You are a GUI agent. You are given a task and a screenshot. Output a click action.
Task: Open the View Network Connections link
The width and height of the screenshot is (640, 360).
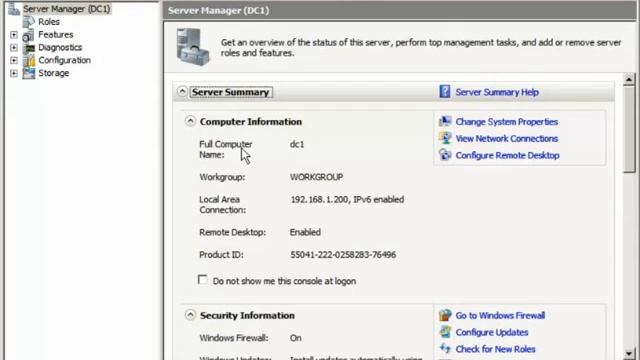(507, 138)
